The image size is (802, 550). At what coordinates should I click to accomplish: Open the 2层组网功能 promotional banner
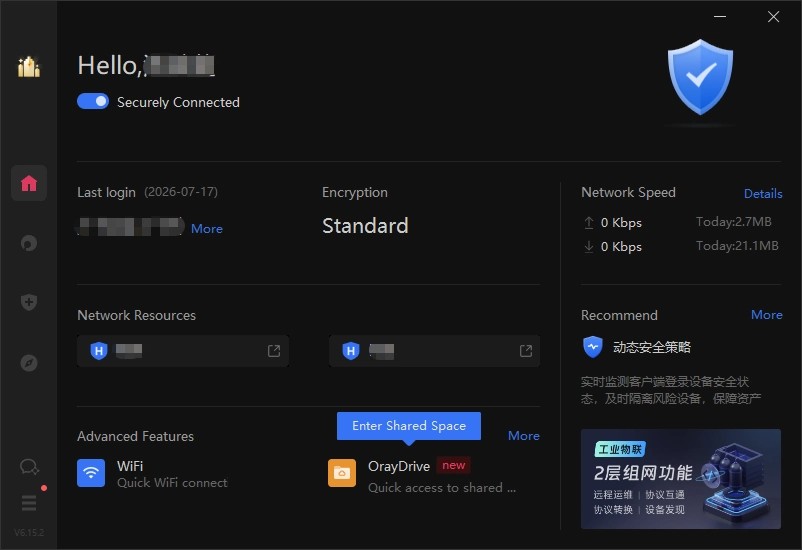[681, 479]
